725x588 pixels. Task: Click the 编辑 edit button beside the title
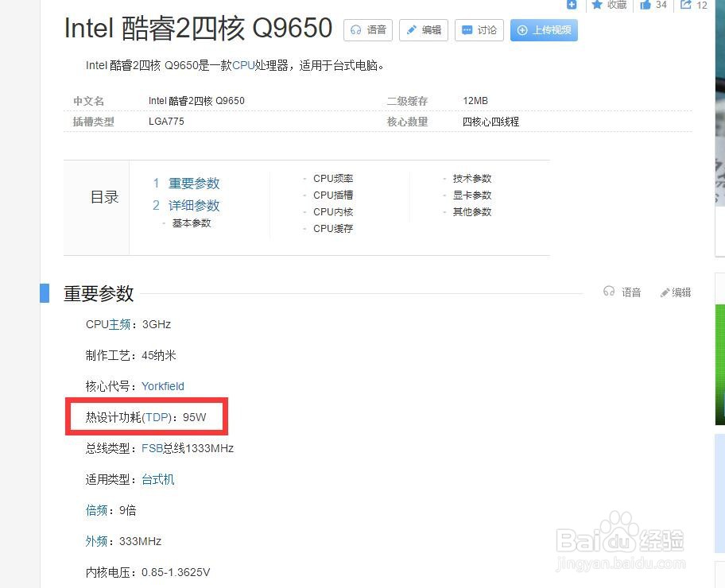point(424,30)
